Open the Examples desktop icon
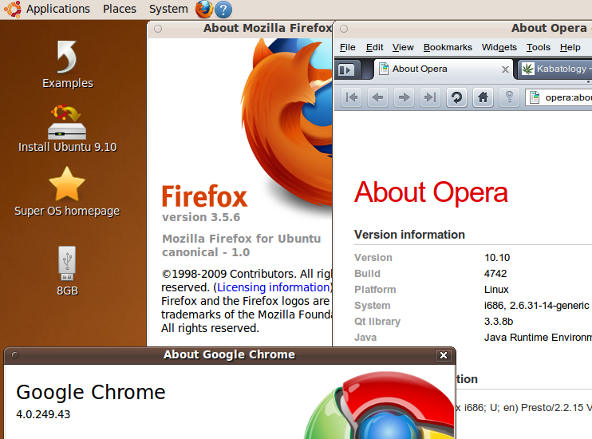Screen dimensions: 592x439 tap(67, 64)
